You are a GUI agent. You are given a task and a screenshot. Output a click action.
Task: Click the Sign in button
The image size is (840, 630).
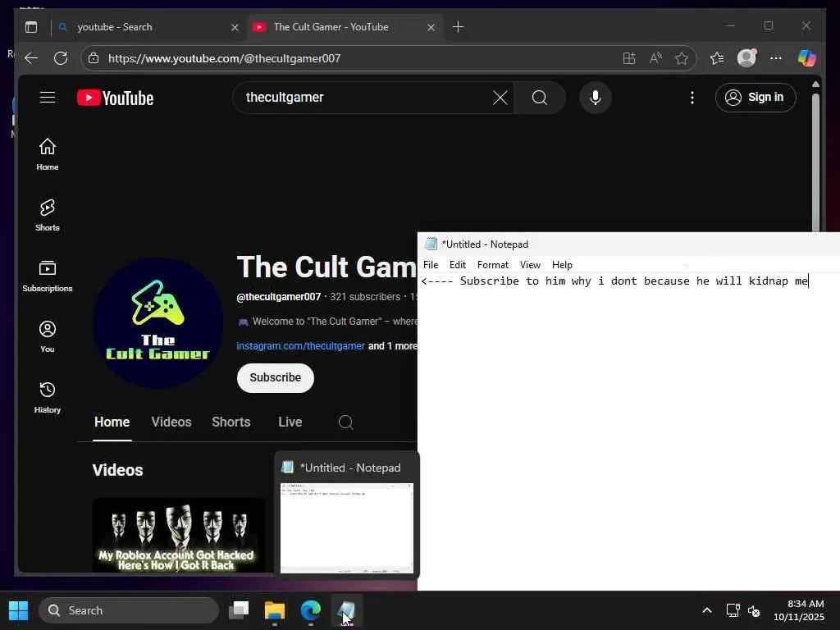756,98
